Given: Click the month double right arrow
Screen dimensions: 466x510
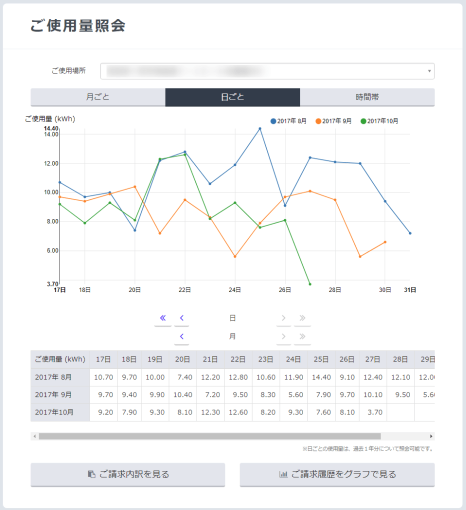Looking at the screenshot, I should click(x=302, y=336).
